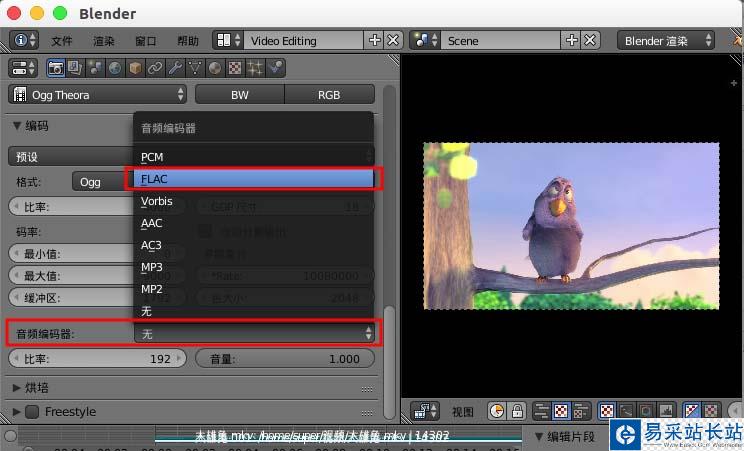The width and height of the screenshot is (744, 451).
Task: Open the Blender 渲染 engine dropdown
Action: pos(665,40)
